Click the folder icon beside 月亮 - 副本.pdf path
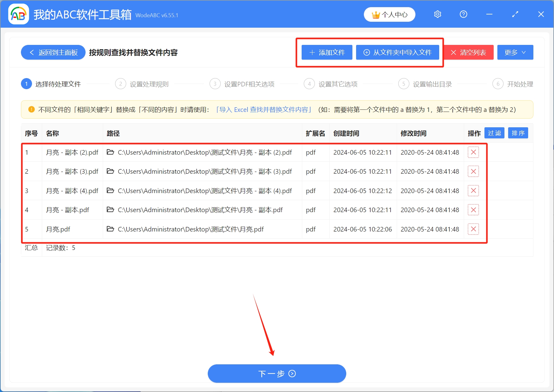Screen dimensions: 554x392 [110, 210]
